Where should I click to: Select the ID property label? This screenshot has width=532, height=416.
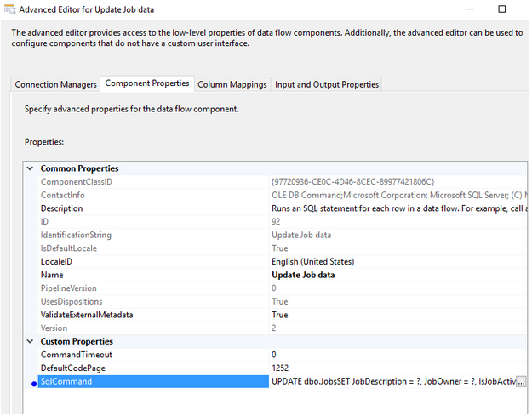point(44,221)
